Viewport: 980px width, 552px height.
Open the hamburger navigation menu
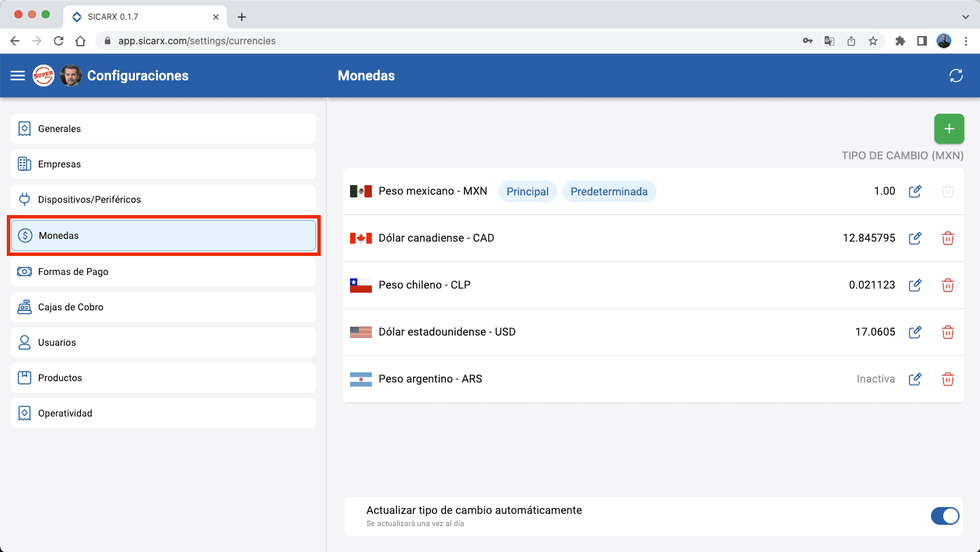point(18,76)
